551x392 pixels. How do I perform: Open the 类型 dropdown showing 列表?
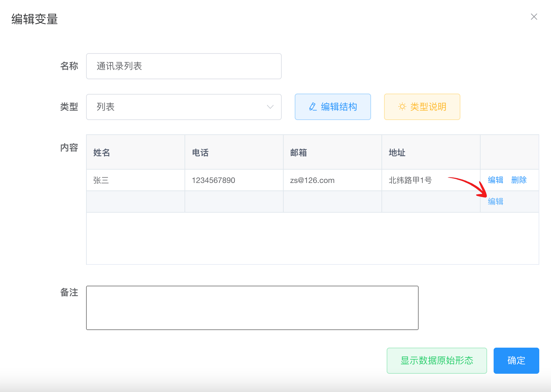[184, 107]
